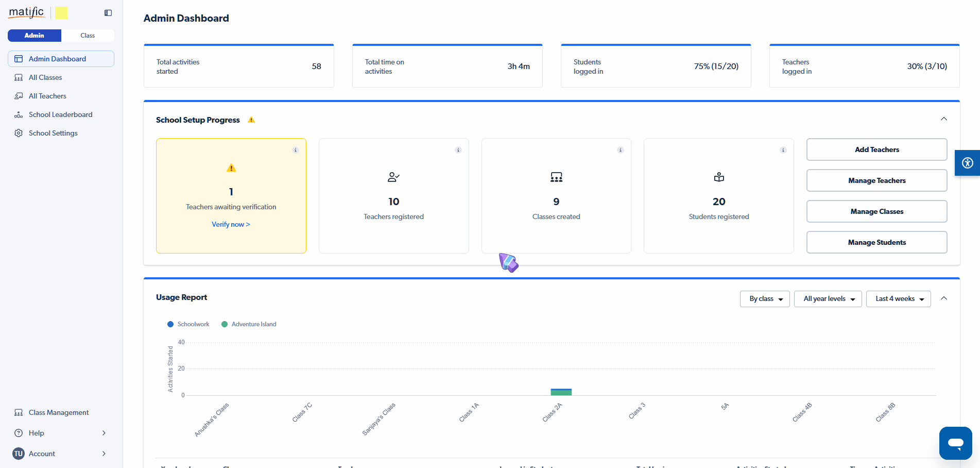Expand the Account menu
This screenshot has width=980, height=468.
[x=104, y=454]
